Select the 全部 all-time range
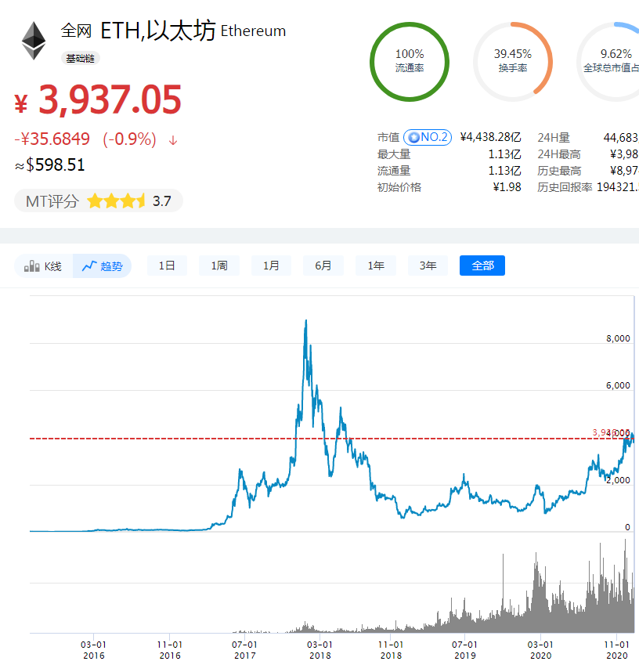639x672 pixels. click(482, 266)
